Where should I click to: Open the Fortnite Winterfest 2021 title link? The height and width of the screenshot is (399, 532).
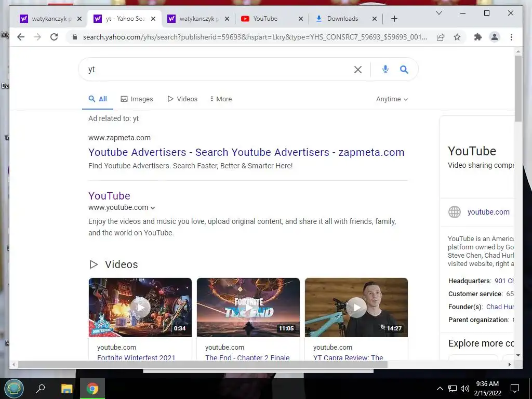[136, 357]
